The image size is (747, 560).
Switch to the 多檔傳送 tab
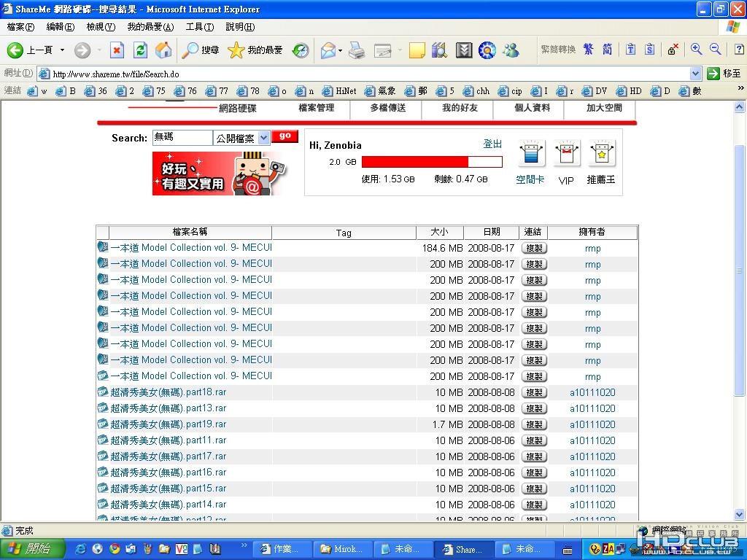click(388, 108)
